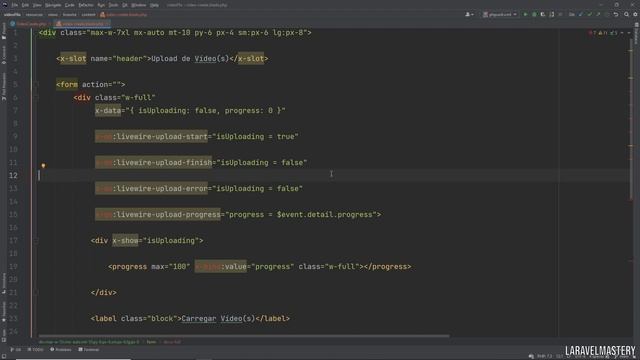Click blade file breadcrumb in navigation bar
The height and width of the screenshot is (360, 640).
point(123,15)
